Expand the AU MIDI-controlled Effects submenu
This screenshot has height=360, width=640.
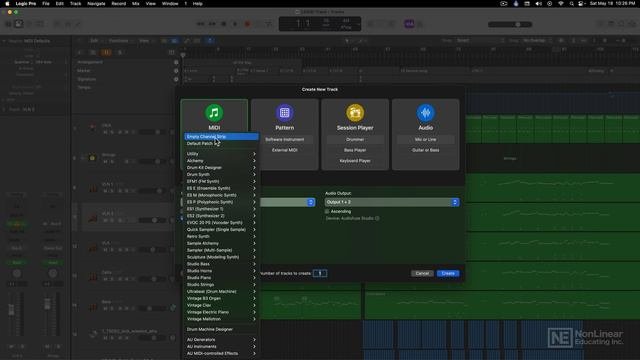221,353
